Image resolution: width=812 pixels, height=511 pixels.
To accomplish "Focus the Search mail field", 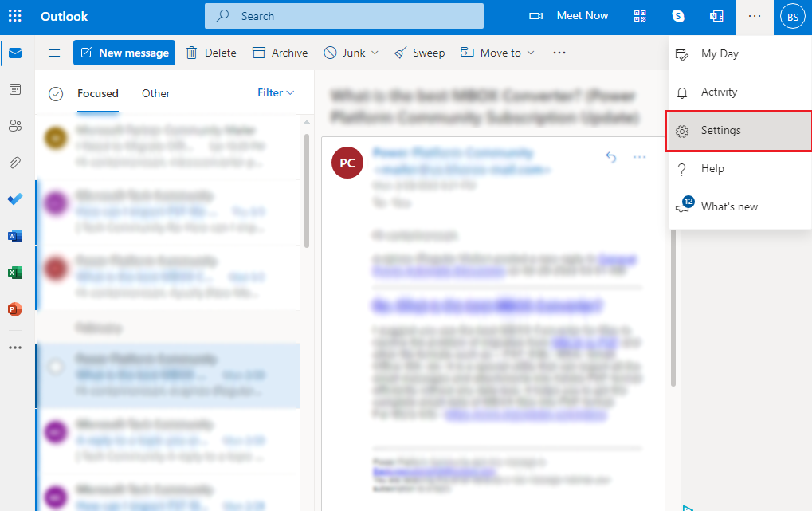I will tap(344, 16).
